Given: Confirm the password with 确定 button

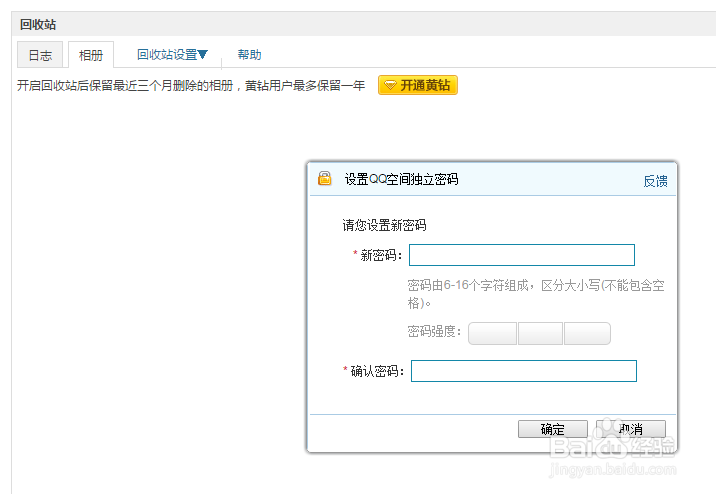Looking at the screenshot, I should [x=553, y=429].
